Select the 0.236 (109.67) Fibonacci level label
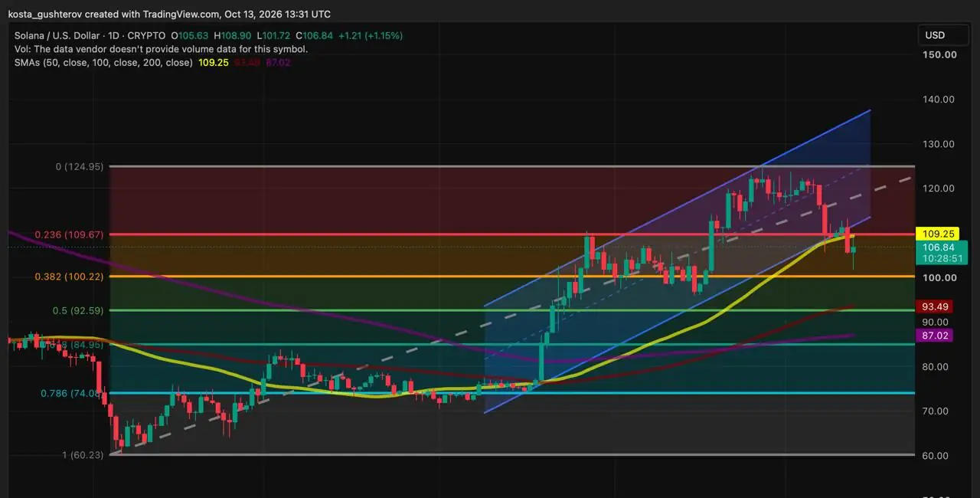Screen dimensions: 980x498 click(x=68, y=234)
